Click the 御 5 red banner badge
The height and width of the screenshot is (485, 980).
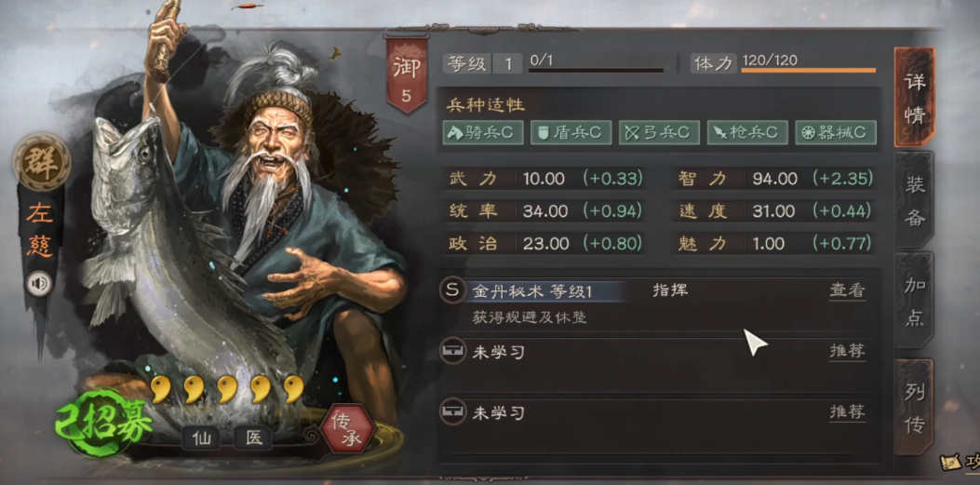407,74
